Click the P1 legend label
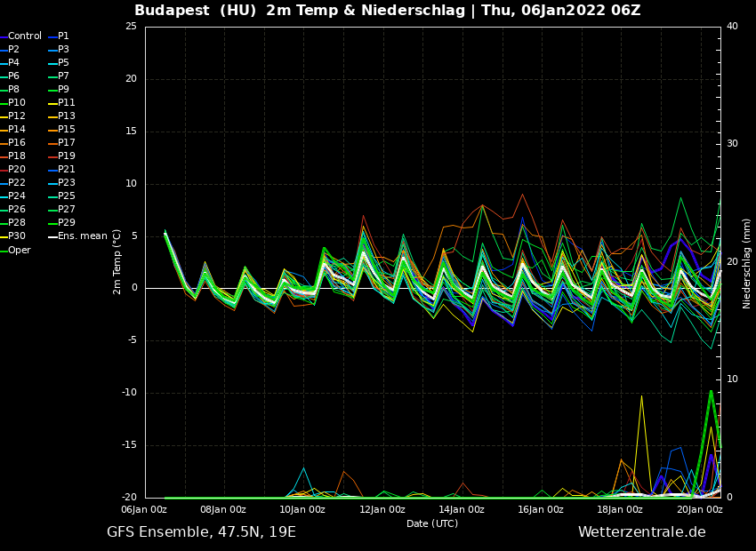The width and height of the screenshot is (756, 551). click(63, 36)
